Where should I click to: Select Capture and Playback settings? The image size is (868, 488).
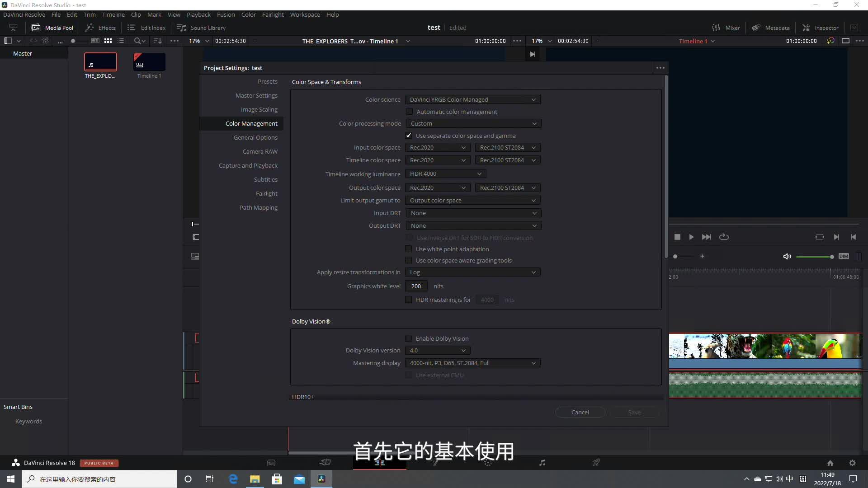click(248, 165)
